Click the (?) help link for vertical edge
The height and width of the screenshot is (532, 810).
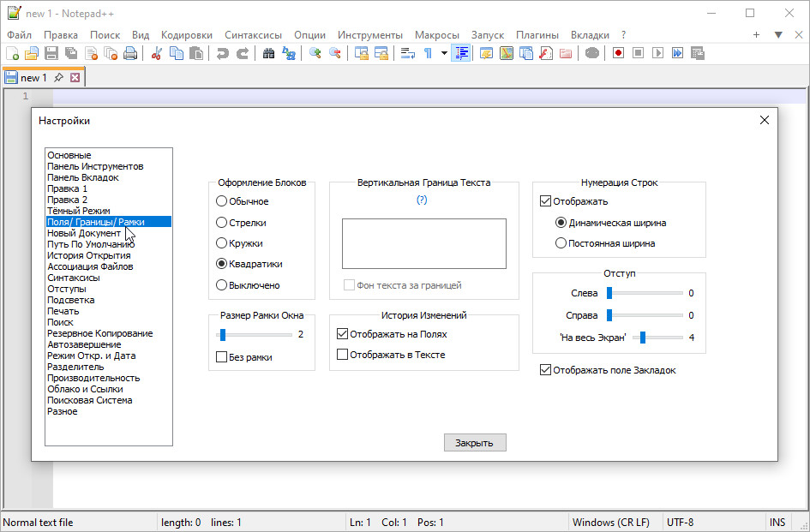[x=422, y=200]
